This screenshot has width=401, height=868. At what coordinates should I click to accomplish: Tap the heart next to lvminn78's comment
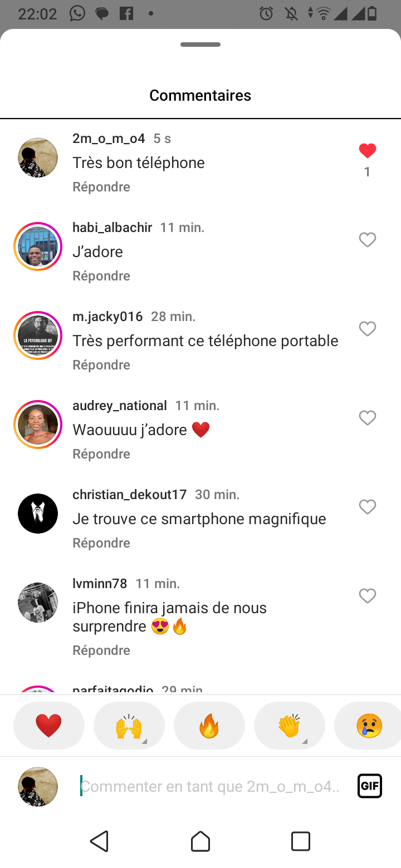pyautogui.click(x=367, y=596)
